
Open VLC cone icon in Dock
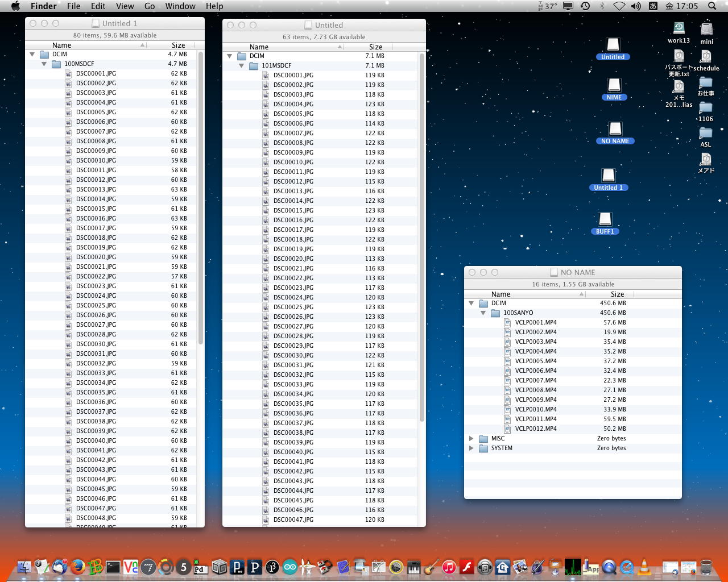tap(644, 567)
